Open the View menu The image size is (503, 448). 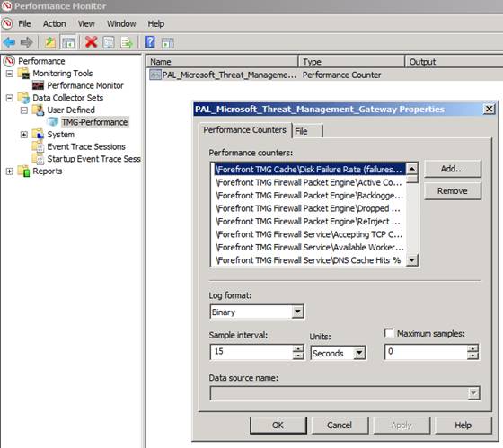86,23
